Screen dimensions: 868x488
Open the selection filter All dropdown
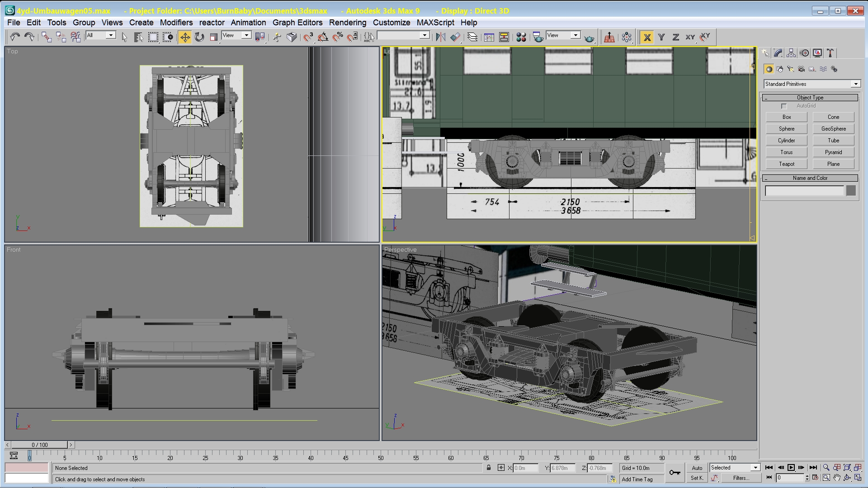click(x=111, y=35)
